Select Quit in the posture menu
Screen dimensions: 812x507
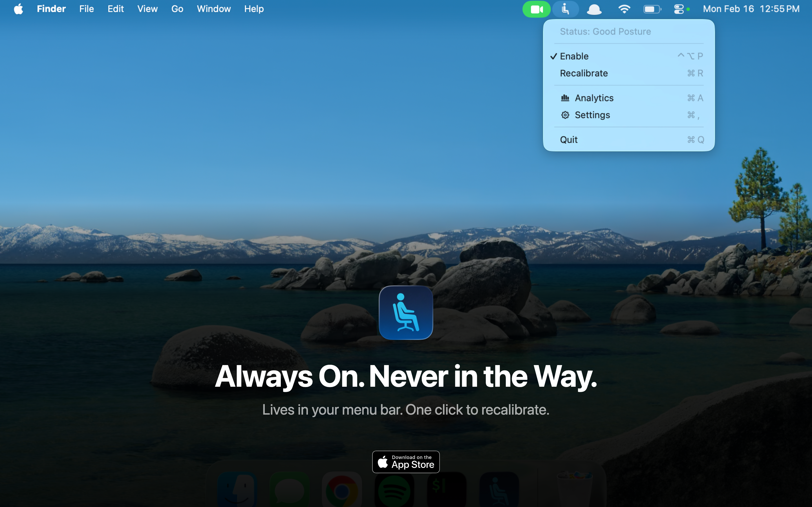[x=569, y=140]
